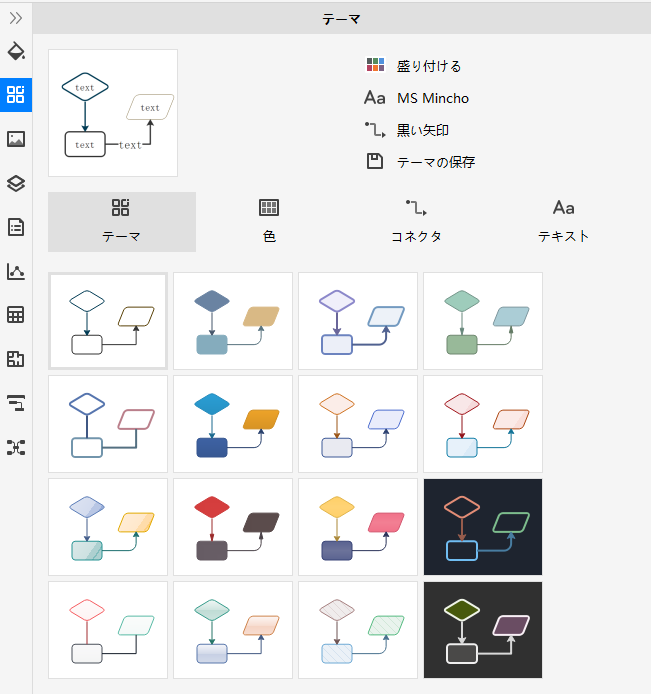651x694 pixels.
Task: Open the chart line-graph sidebar icon
Action: (x=16, y=271)
